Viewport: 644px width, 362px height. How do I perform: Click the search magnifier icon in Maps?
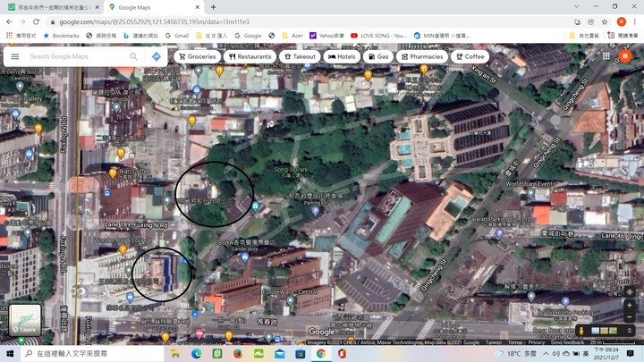click(133, 56)
